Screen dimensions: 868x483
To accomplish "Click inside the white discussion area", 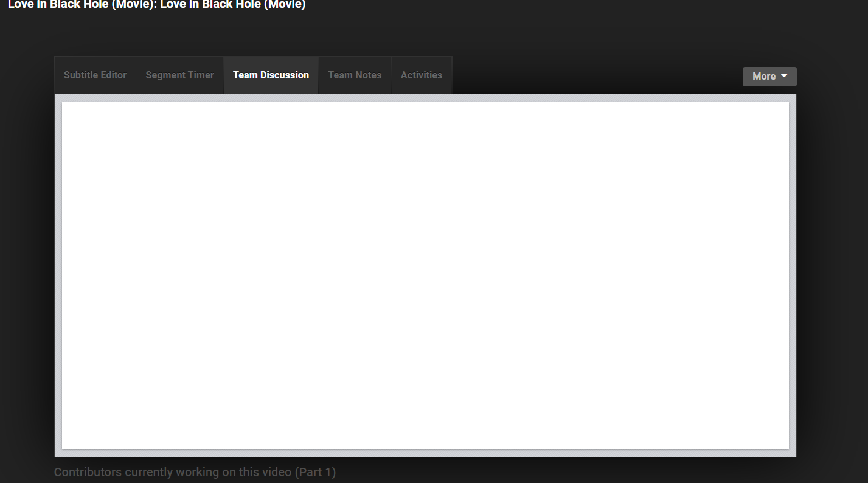I will (425, 275).
